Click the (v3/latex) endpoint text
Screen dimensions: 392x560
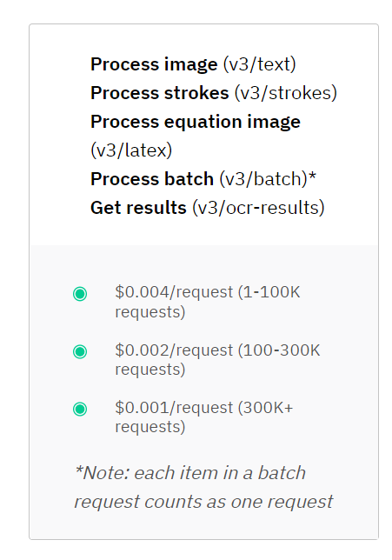[131, 150]
